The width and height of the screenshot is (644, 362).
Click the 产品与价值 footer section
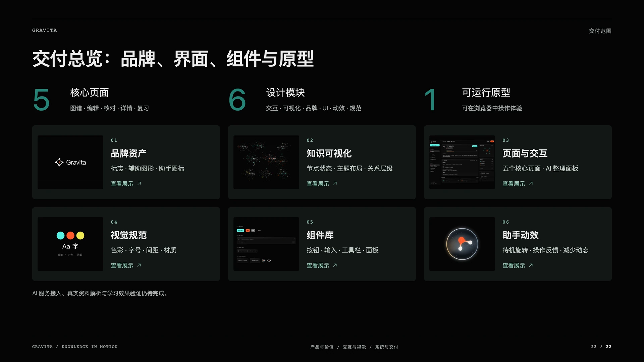(x=322, y=347)
